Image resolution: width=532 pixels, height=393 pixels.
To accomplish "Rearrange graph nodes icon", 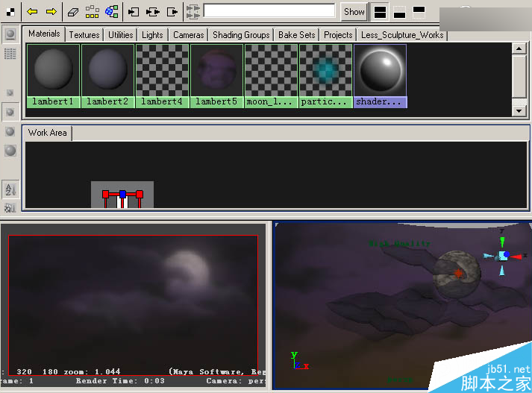I will click(92, 11).
